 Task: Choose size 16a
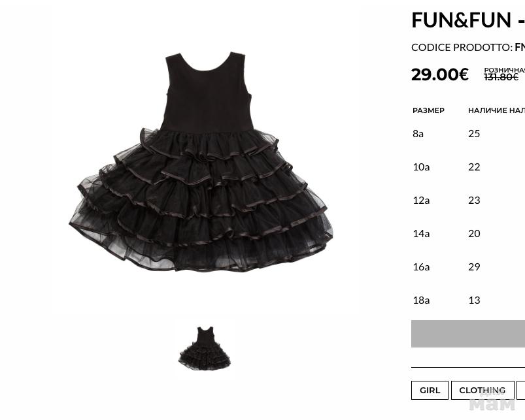coord(421,267)
